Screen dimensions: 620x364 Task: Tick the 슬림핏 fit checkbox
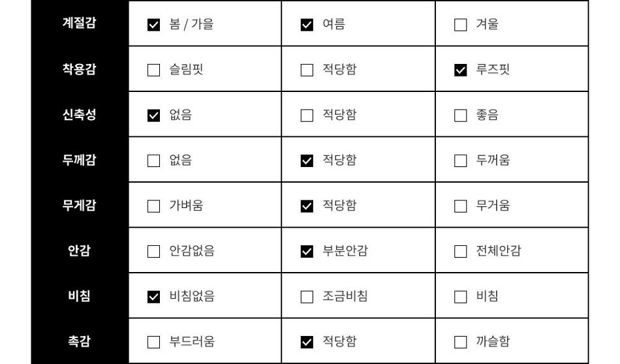click(x=153, y=70)
